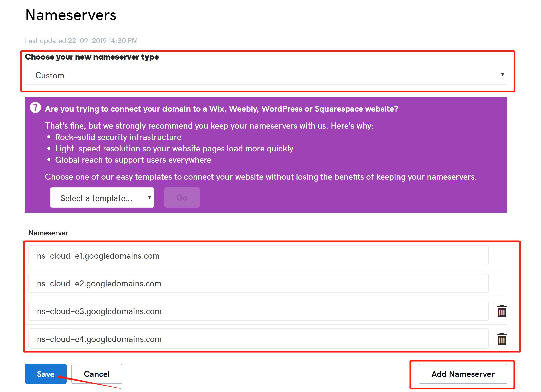
Task: Click the small arrow on template selector
Action: [149, 198]
